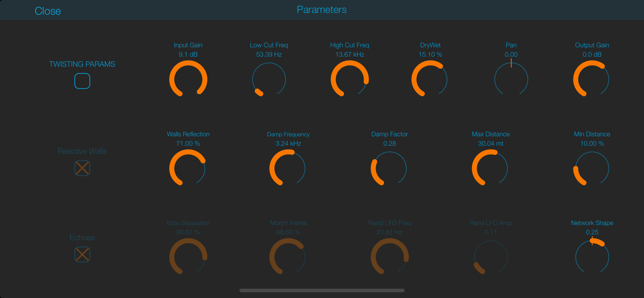Image resolution: width=644 pixels, height=298 pixels.
Task: Click the 15.10 % DryWet value
Action: click(430, 54)
